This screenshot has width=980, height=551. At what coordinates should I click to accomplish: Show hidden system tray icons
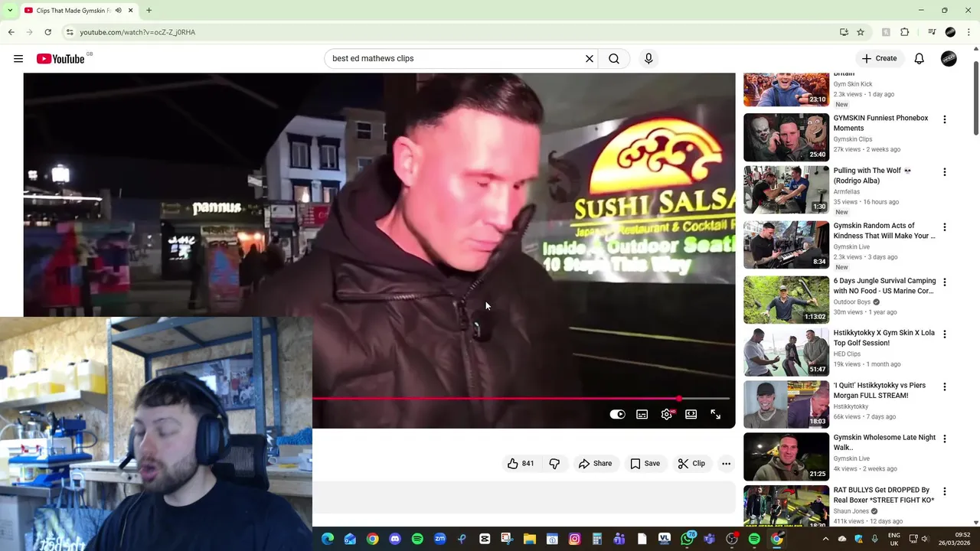(x=825, y=539)
